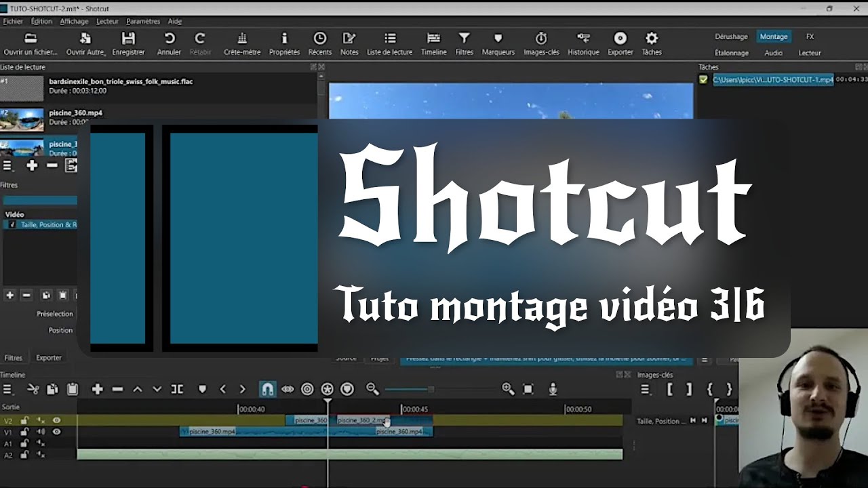Screen dimensions: 868x488
Task: Select bardsinexile_bon_triole_swiss_folk_music.flac in playlist
Action: [121, 81]
